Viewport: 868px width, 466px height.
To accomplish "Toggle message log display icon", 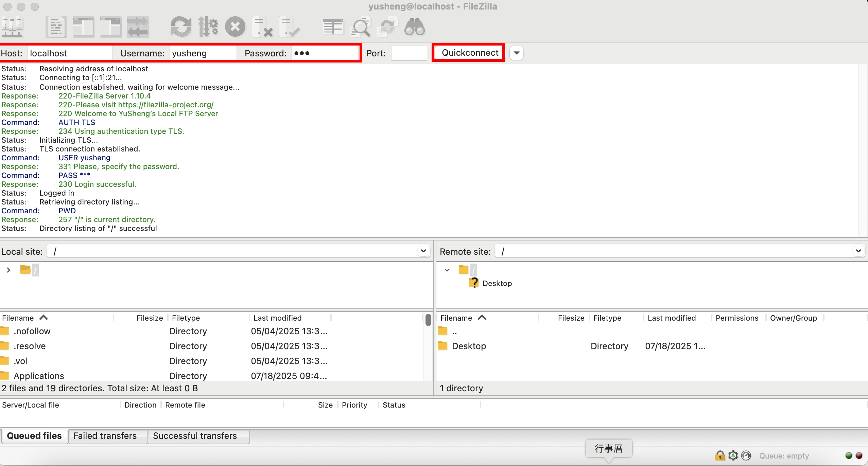I will pos(56,27).
